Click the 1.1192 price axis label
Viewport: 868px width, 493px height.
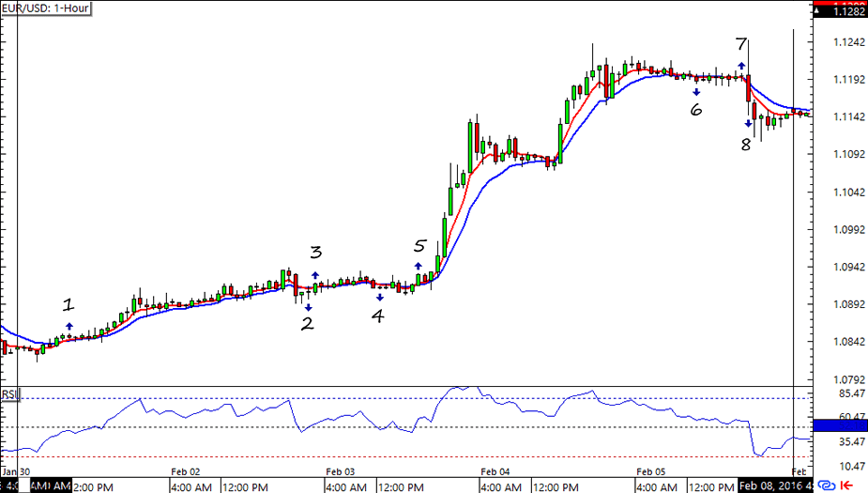tap(849, 80)
